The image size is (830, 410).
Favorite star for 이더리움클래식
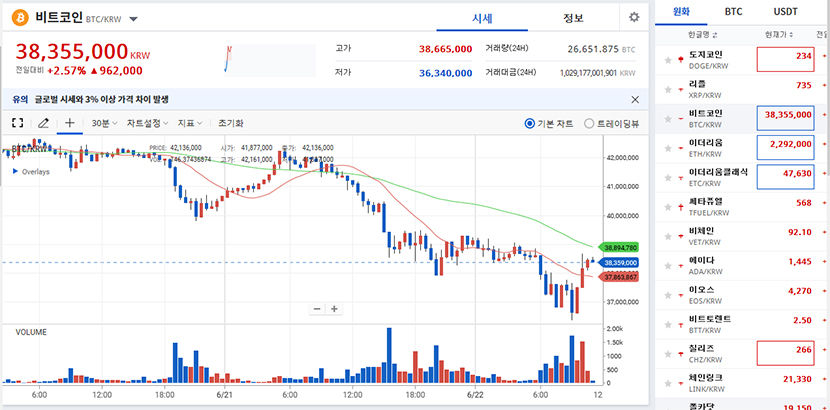coord(668,178)
